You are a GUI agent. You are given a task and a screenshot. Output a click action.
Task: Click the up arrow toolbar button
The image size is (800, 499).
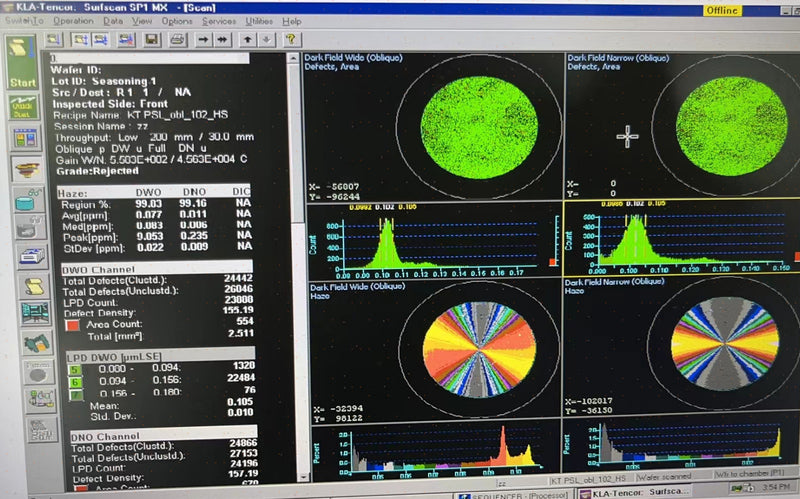(247, 39)
